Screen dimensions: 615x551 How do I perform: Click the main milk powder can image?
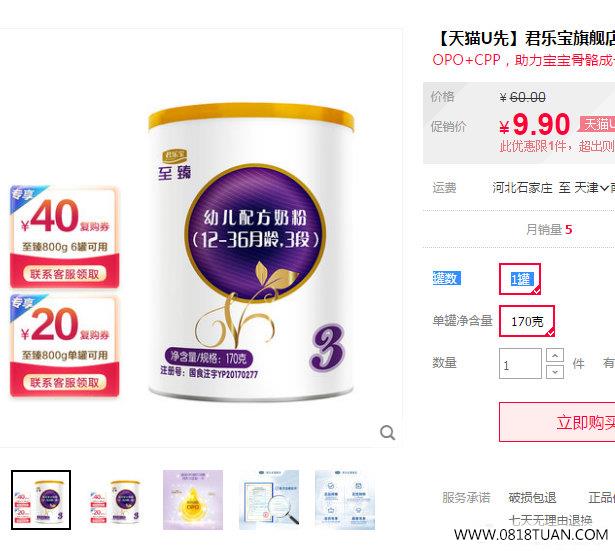251,251
